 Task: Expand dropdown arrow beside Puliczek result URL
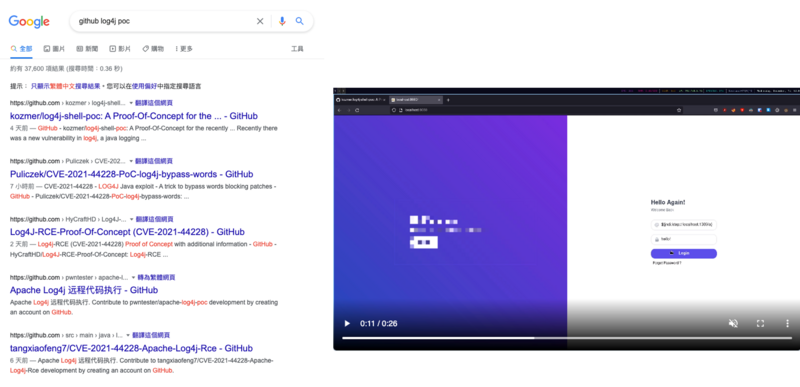(x=131, y=161)
